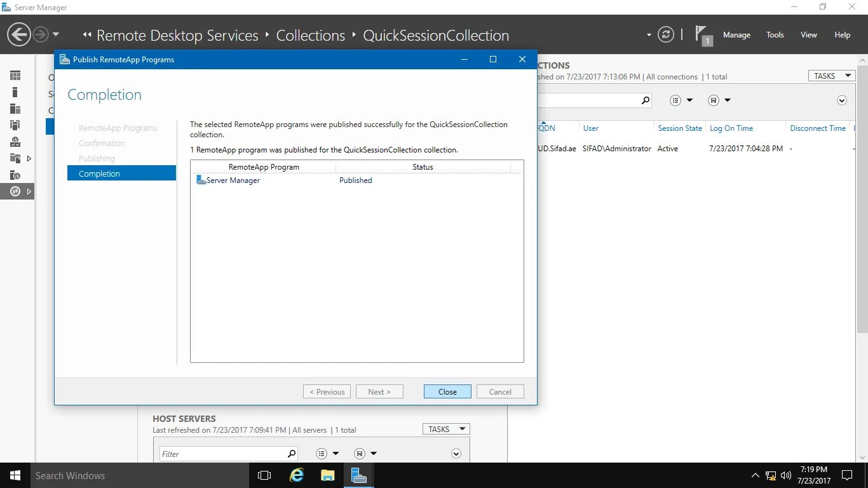Open the Windows Start button

tap(15, 475)
